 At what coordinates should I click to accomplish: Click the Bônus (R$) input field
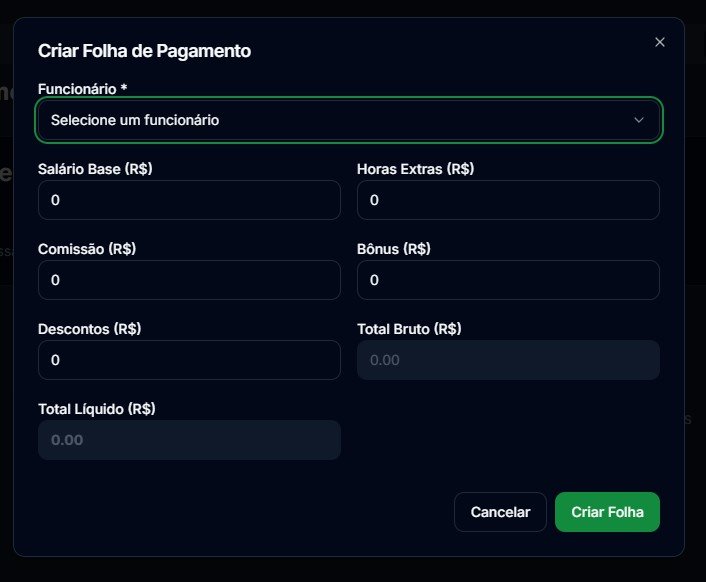[x=508, y=280]
